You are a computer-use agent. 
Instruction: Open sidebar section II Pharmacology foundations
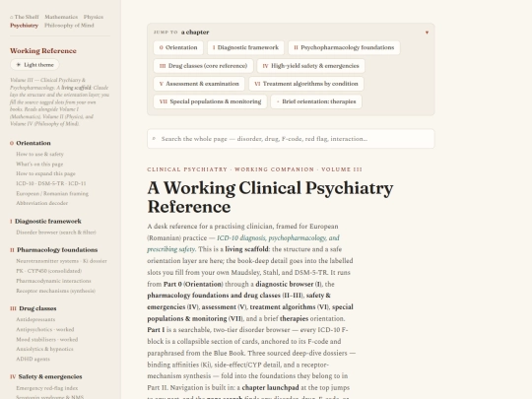(53, 249)
